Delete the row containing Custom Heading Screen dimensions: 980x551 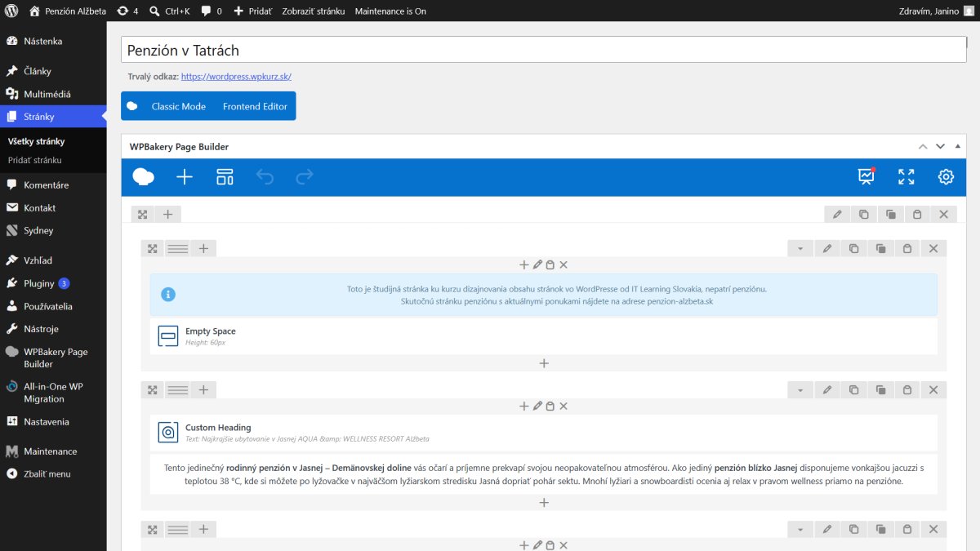[x=933, y=390]
